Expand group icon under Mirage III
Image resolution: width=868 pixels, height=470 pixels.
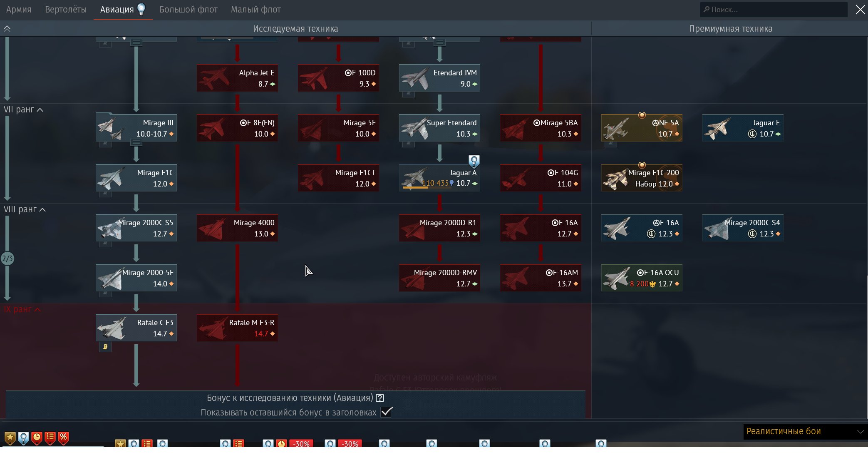click(136, 143)
